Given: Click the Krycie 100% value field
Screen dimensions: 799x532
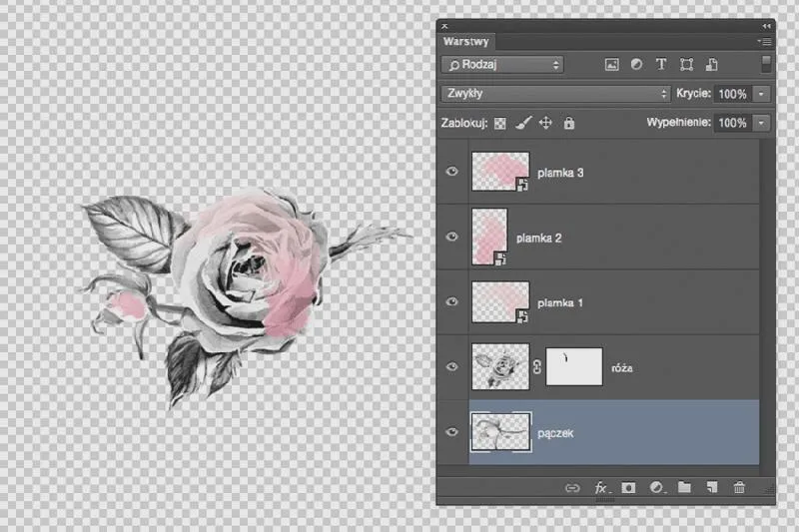Looking at the screenshot, I should [x=732, y=94].
